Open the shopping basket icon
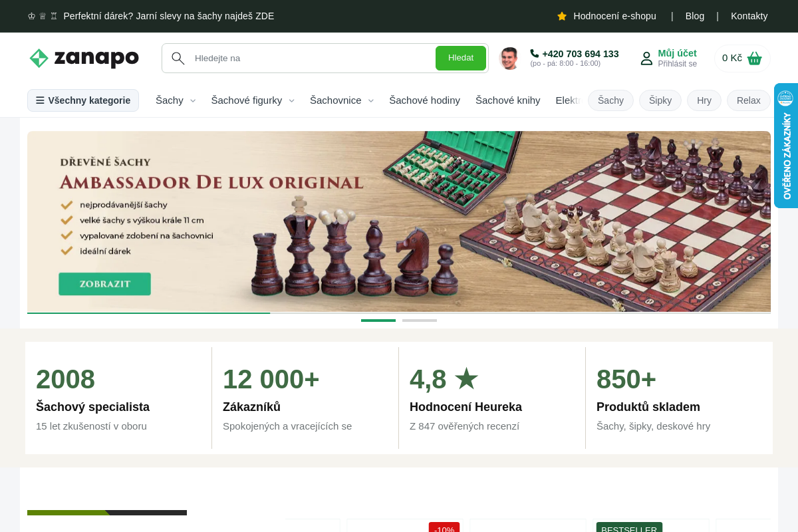The height and width of the screenshot is (532, 798). coord(754,58)
